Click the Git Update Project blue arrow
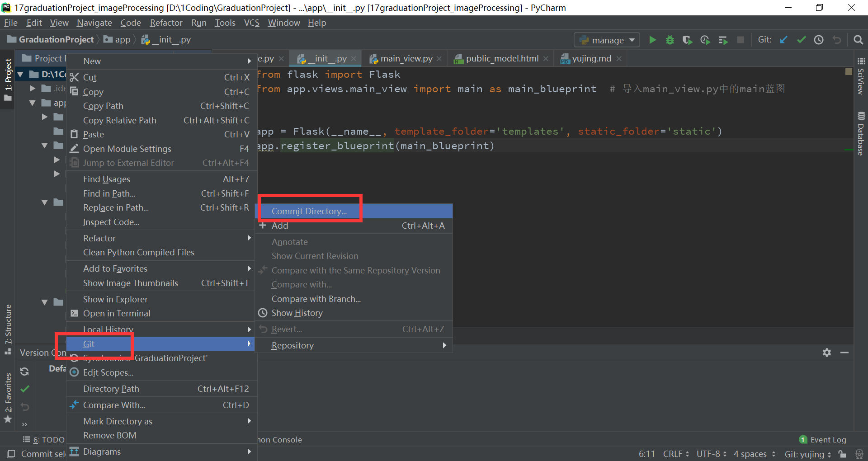Screen dimensions: 868x461 pos(783,40)
